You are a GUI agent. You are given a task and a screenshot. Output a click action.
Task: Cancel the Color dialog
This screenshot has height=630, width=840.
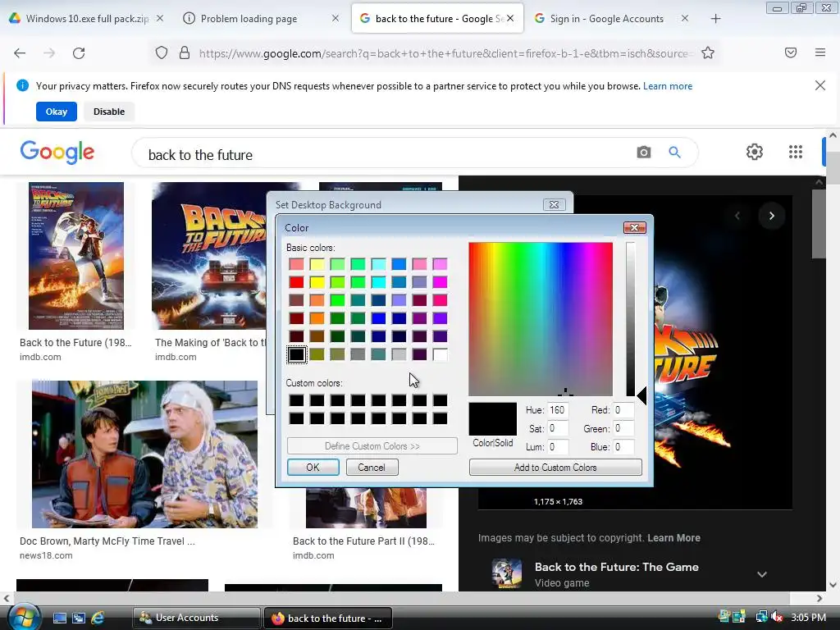tap(372, 467)
